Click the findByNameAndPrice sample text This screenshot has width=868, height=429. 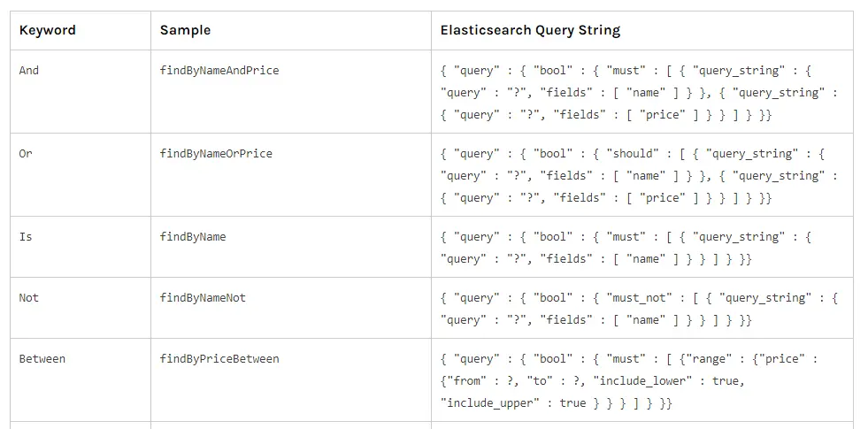pos(219,70)
